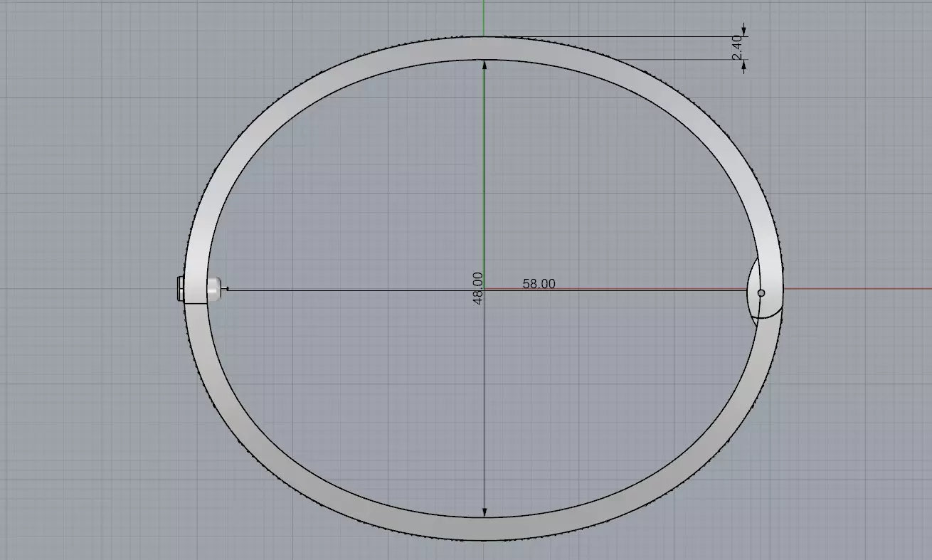Screen dimensions: 932x560
Task: Select the clasp push button outside ring
Action: (x=179, y=290)
